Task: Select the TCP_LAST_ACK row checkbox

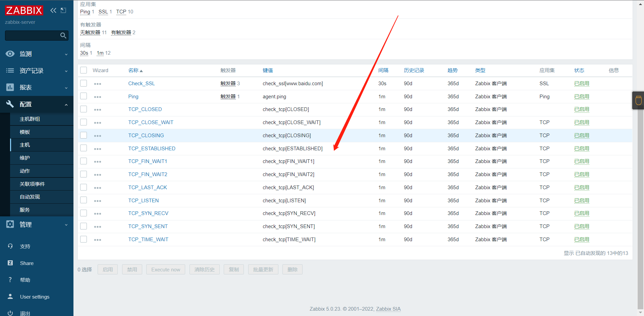Action: (x=84, y=187)
